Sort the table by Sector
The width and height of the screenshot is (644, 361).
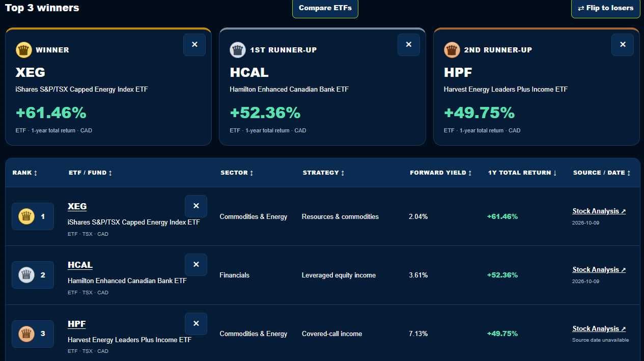(x=237, y=173)
